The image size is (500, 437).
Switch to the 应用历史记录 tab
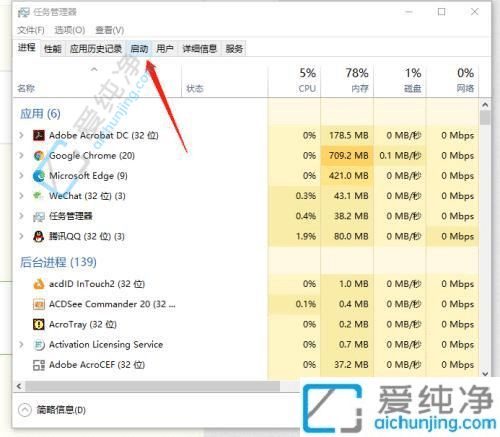pos(96,49)
